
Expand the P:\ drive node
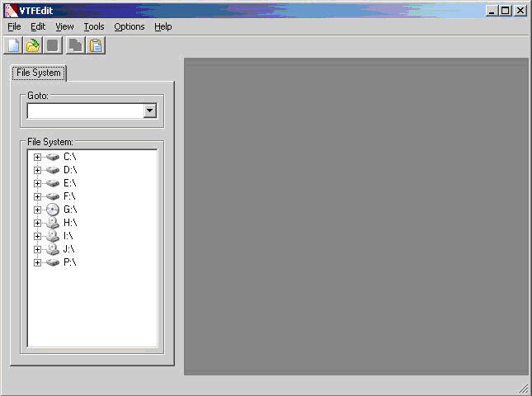tap(37, 262)
